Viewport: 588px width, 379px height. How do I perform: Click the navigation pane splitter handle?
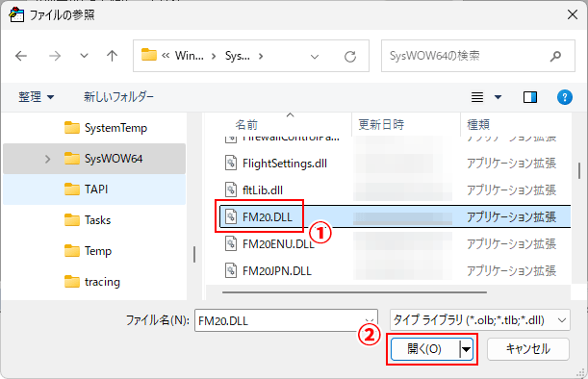tap(194, 255)
